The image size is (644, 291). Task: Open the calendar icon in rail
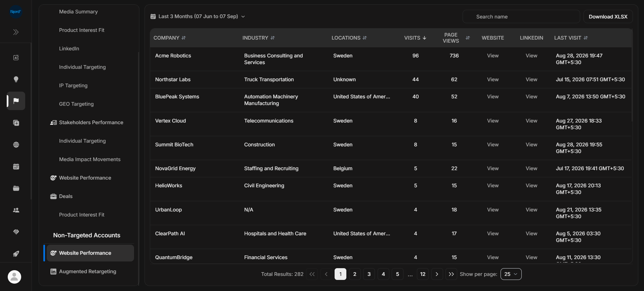pos(16,166)
